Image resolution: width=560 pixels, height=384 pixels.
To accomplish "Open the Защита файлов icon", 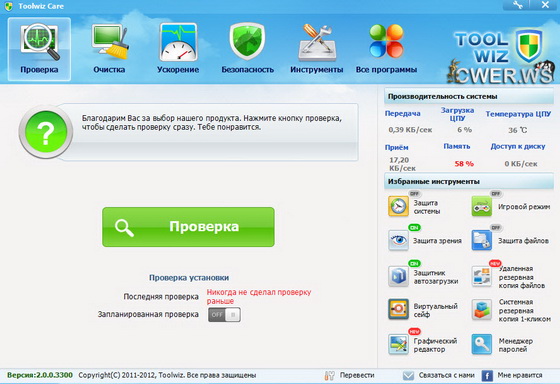I will pos(482,240).
